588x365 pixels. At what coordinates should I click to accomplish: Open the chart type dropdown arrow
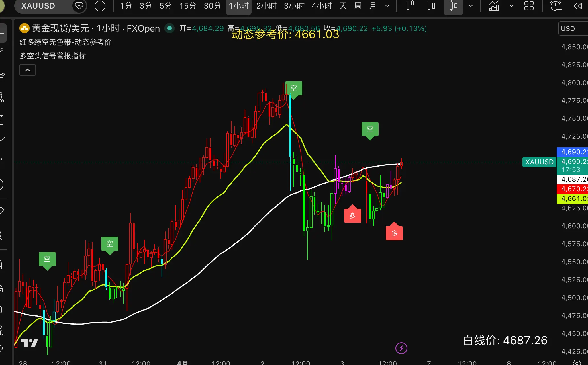coord(471,6)
